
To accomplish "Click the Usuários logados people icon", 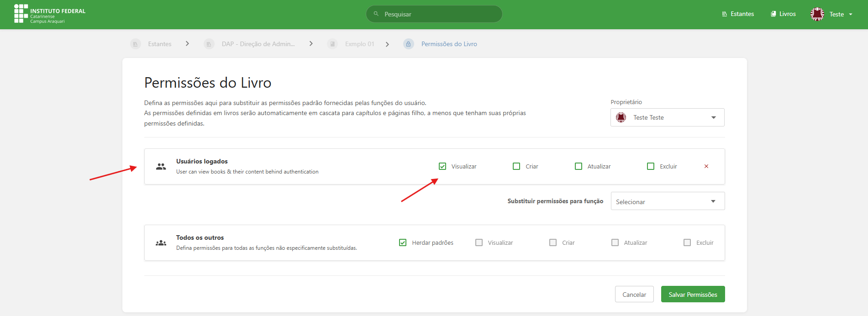I will (x=161, y=167).
